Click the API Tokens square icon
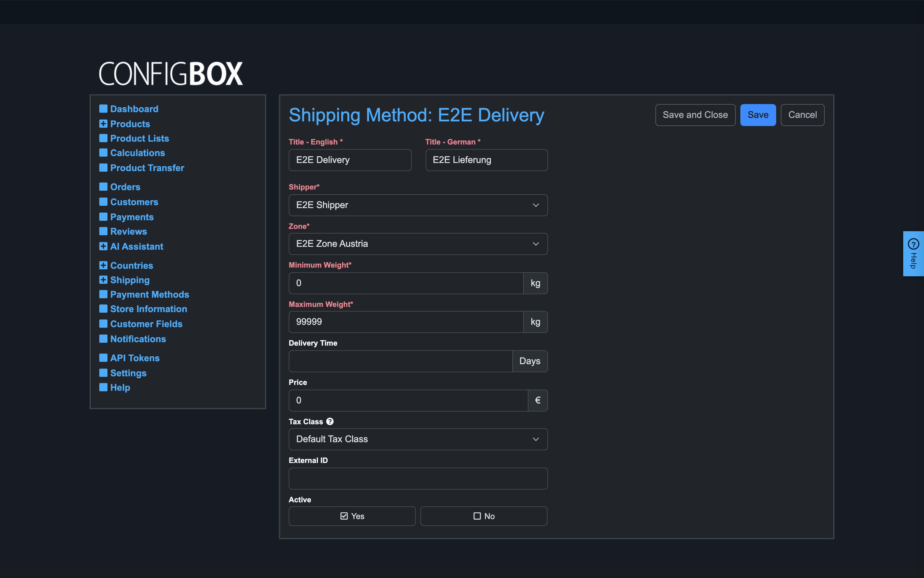This screenshot has height=578, width=924. coord(103,358)
